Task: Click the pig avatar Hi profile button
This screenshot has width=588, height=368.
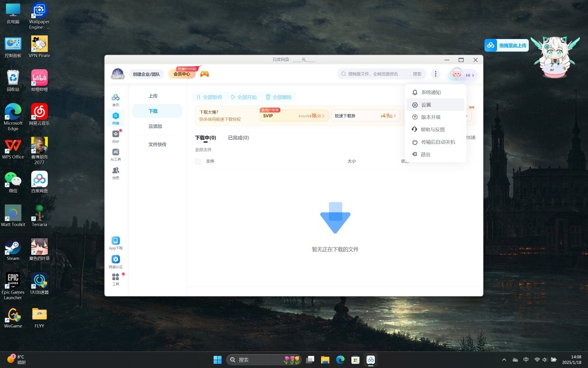Action: click(x=463, y=75)
